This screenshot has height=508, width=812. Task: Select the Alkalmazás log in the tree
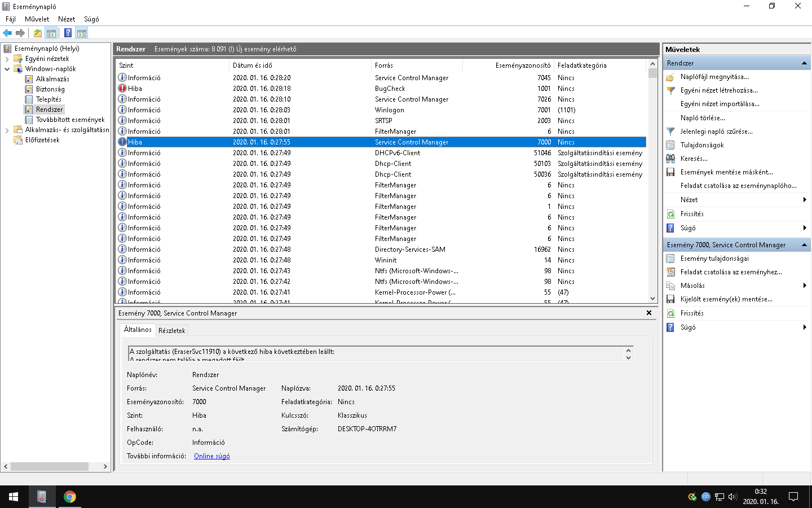tap(52, 79)
